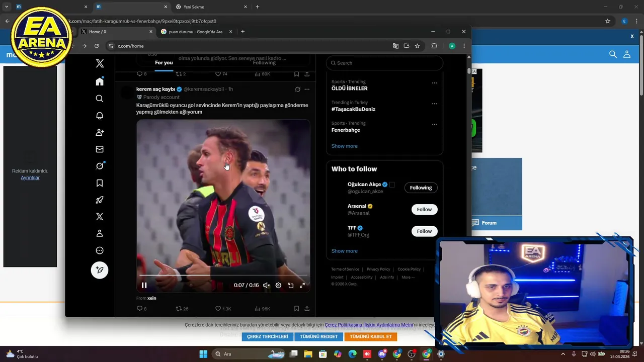Reload the X page

(97, 46)
